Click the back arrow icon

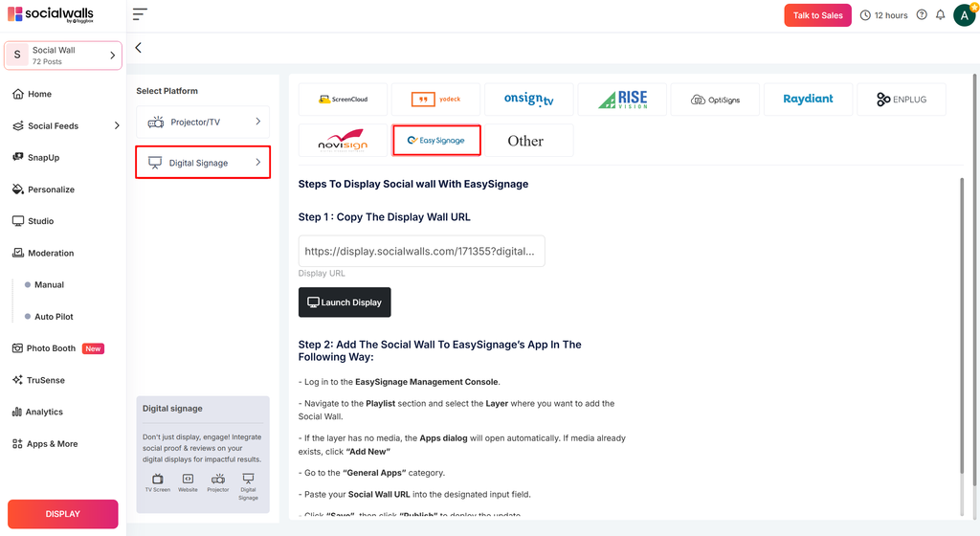coord(138,48)
